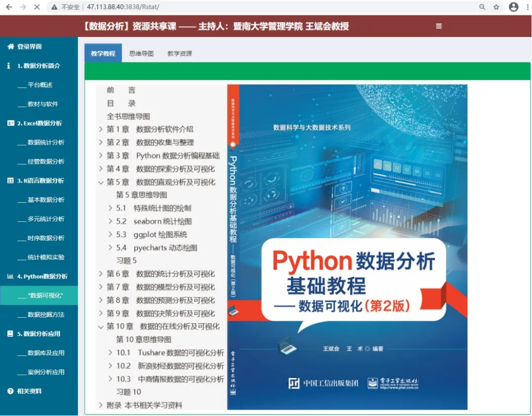Open 相关资料 sidebar item

pyautogui.click(x=39, y=391)
